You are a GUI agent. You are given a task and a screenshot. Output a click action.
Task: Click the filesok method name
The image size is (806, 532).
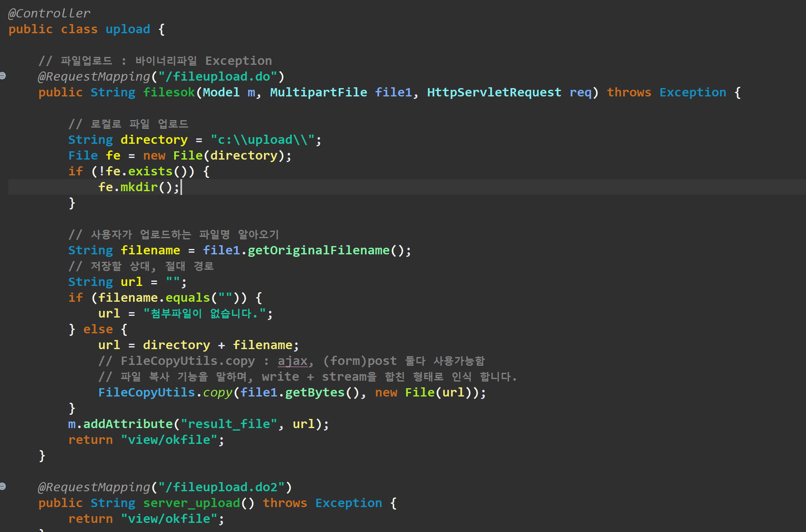(169, 92)
